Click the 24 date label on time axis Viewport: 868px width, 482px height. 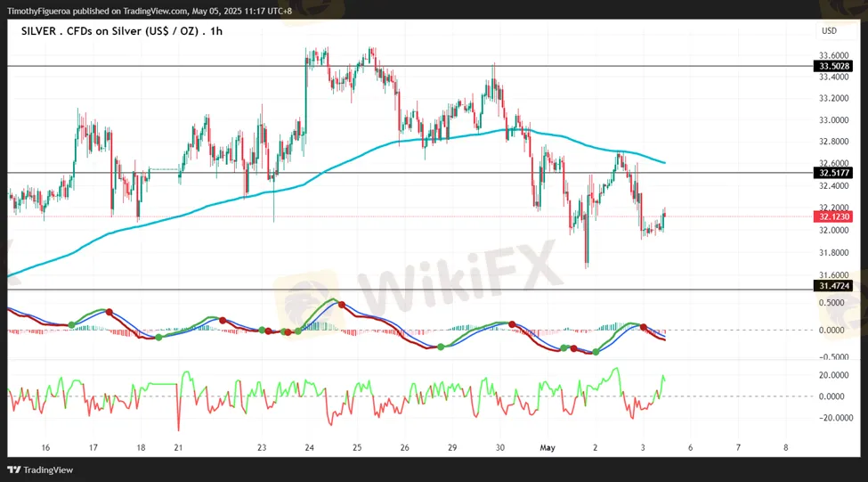[308, 447]
